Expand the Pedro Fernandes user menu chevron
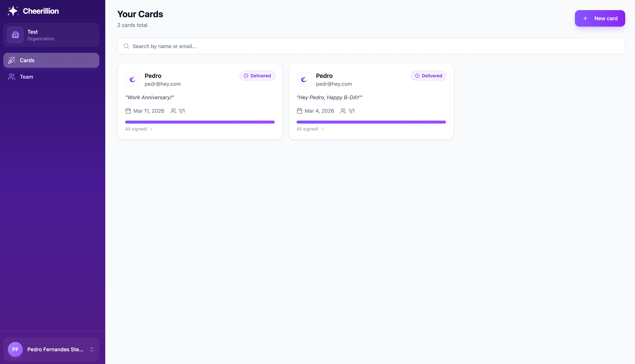Viewport: 635px width, 364px height. 92,350
